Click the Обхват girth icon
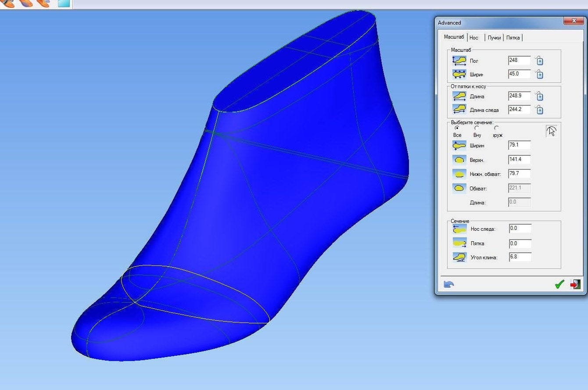This screenshot has width=588, height=390. [x=459, y=188]
